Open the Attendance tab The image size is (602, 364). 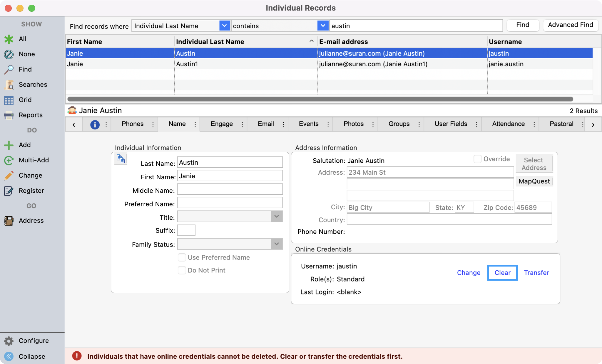click(508, 124)
